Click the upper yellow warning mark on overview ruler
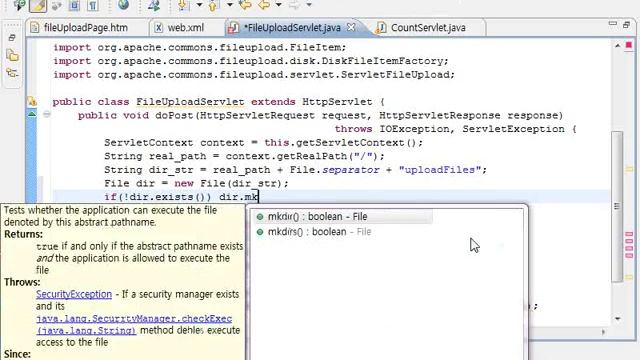 (x=629, y=169)
